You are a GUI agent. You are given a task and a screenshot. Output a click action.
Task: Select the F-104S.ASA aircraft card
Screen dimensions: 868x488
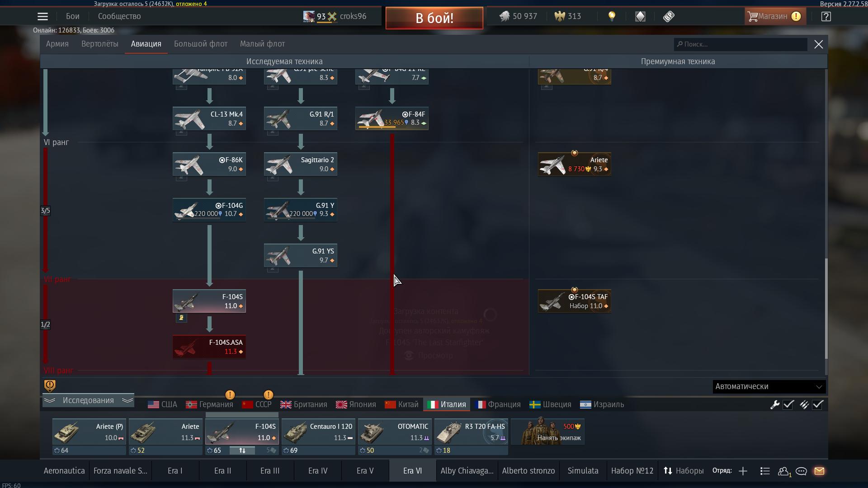pos(209,347)
